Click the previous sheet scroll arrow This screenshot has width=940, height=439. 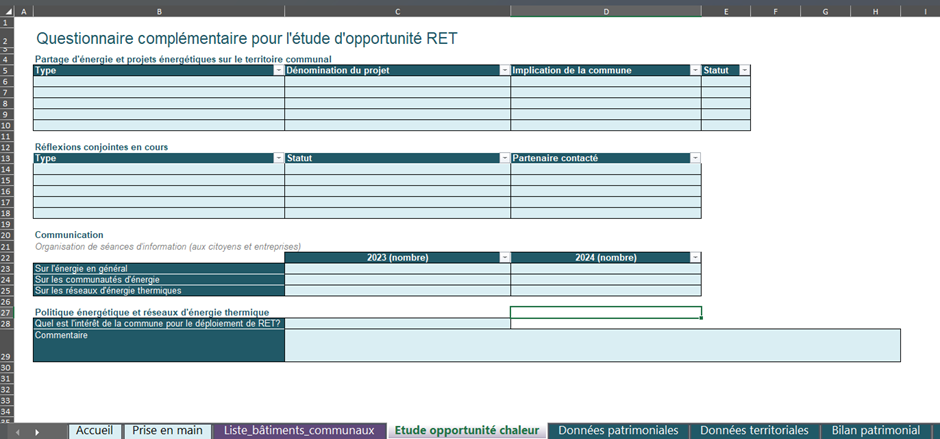(18, 431)
